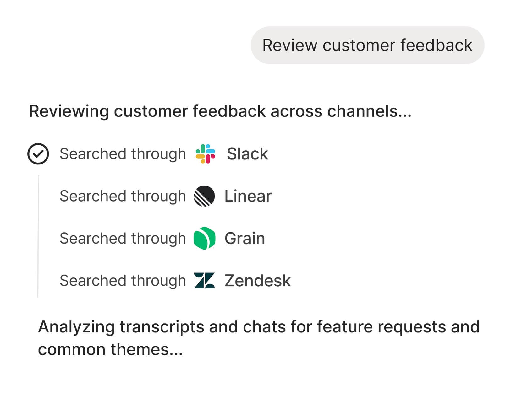Click the Zendesk logo icon
This screenshot has width=511, height=420.
204,281
